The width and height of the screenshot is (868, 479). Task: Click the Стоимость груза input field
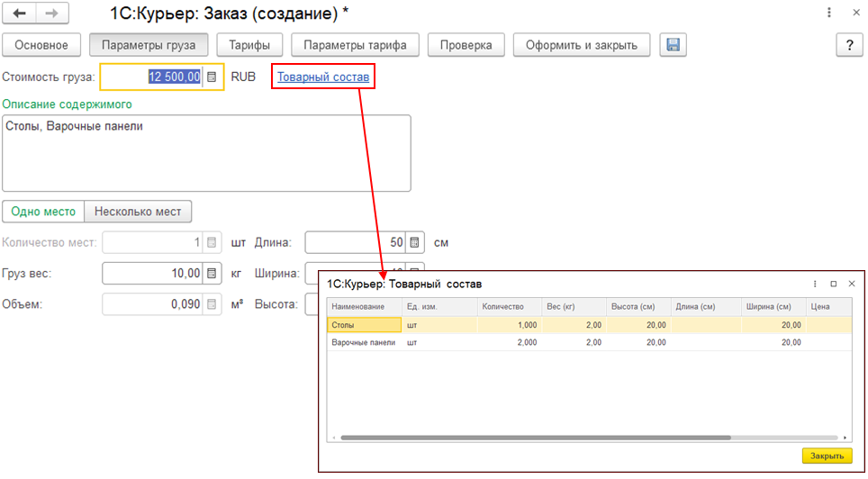coord(152,77)
